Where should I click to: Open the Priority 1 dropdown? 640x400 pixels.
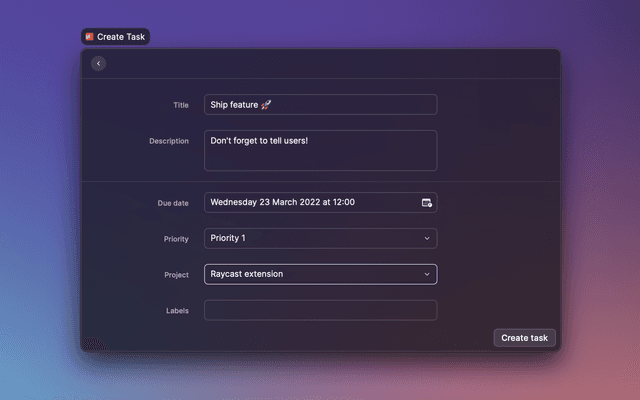(x=320, y=238)
